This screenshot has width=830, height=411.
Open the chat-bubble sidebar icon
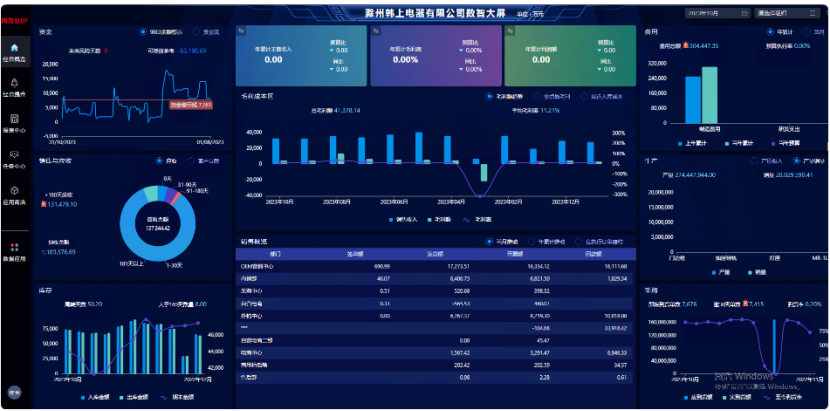pos(14,154)
